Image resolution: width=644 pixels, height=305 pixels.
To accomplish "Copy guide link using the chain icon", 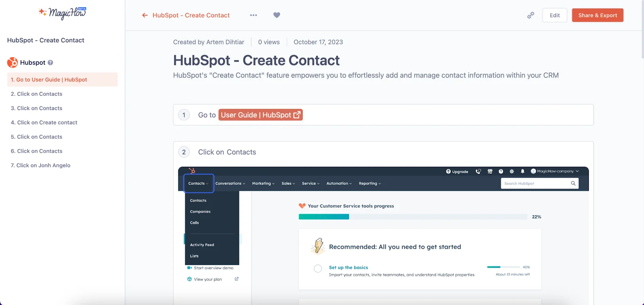I will [530, 15].
